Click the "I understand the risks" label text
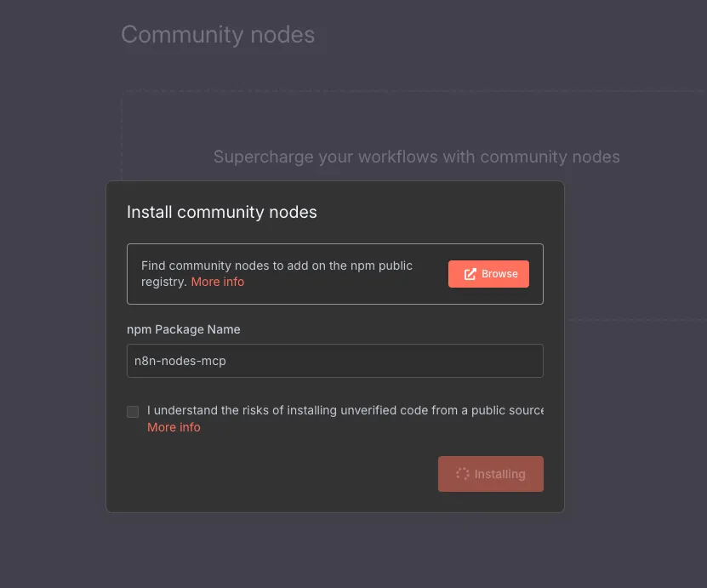Viewport: 707px width, 588px height. click(345, 410)
